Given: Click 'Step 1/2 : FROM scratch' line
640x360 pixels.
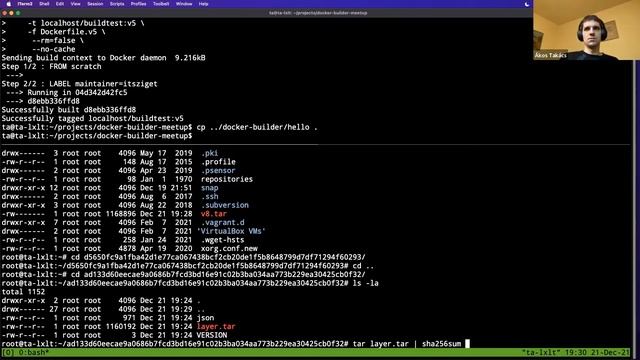Looking at the screenshot, I should tap(51, 67).
